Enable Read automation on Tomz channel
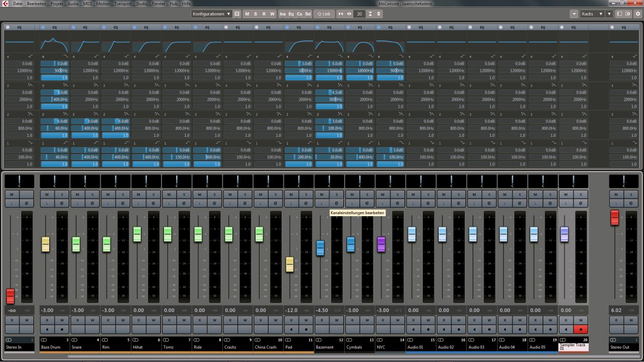The width and height of the screenshot is (644, 362). (x=169, y=320)
